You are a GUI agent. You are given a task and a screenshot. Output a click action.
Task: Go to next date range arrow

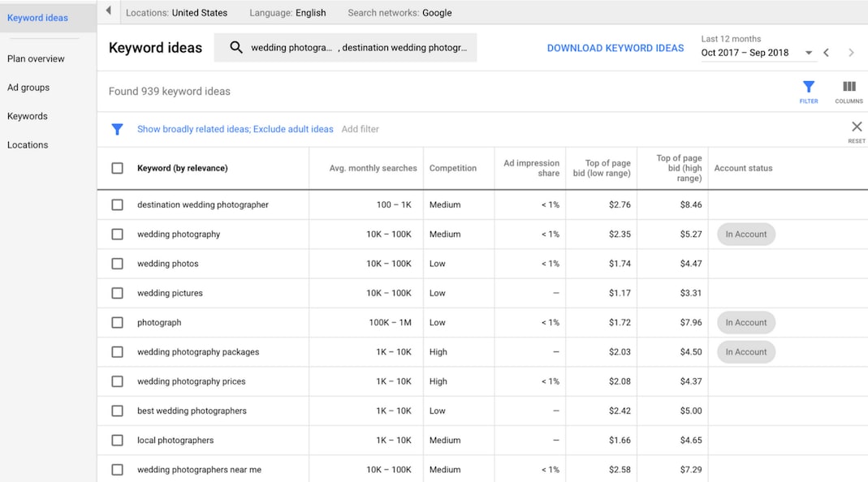(851, 53)
